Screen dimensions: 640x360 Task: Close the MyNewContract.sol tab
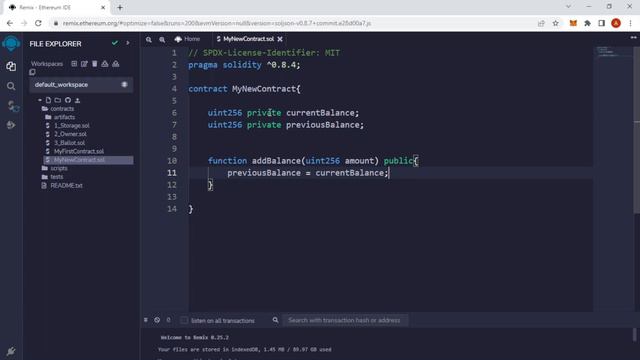(x=280, y=39)
